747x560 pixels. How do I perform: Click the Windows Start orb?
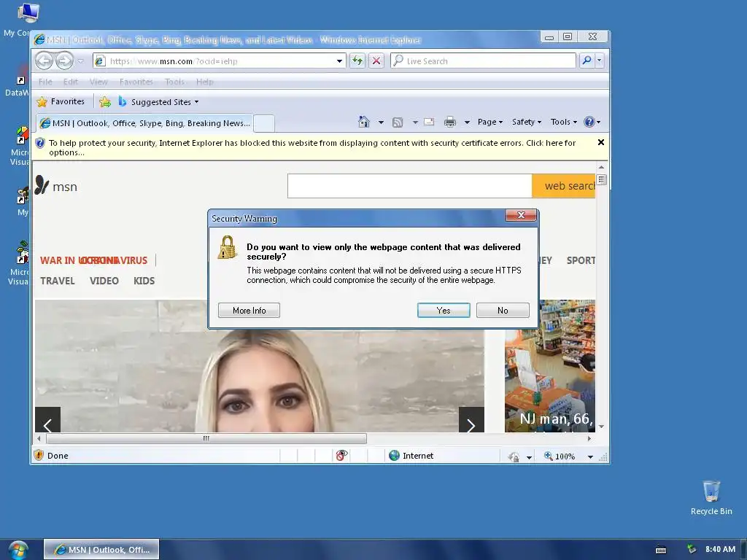point(18,550)
